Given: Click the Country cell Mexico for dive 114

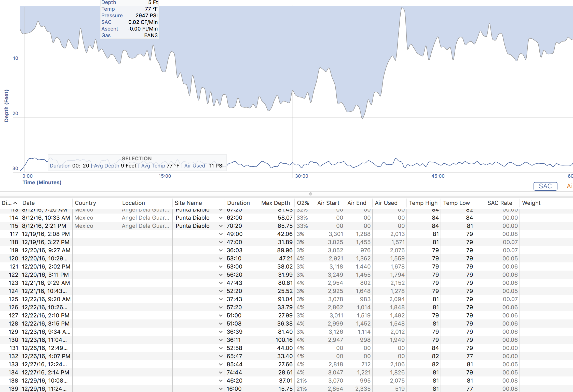Looking at the screenshot, I should pyautogui.click(x=84, y=218).
